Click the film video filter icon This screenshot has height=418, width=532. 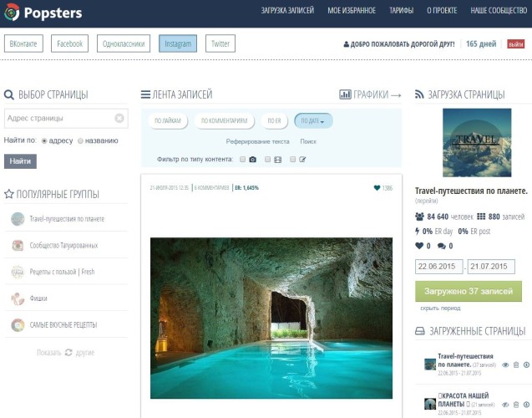point(278,160)
